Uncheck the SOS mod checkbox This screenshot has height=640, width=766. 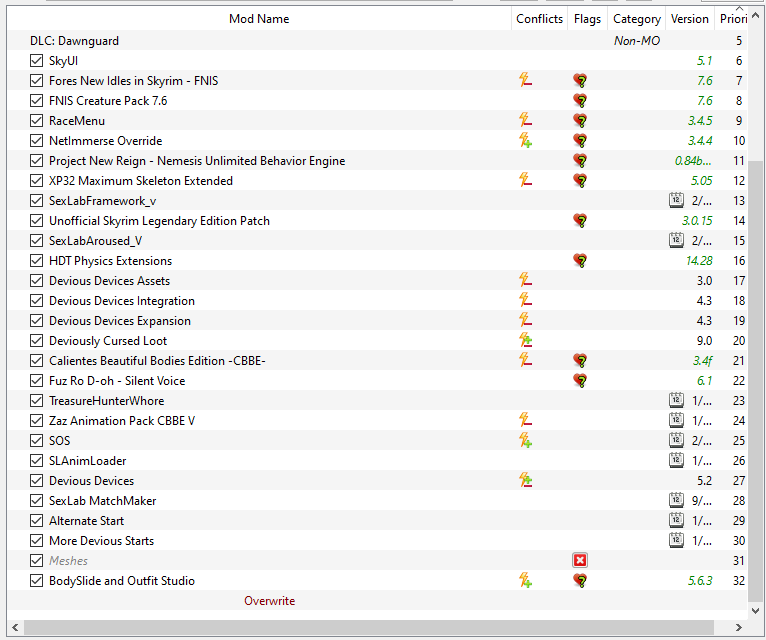pos(36,441)
